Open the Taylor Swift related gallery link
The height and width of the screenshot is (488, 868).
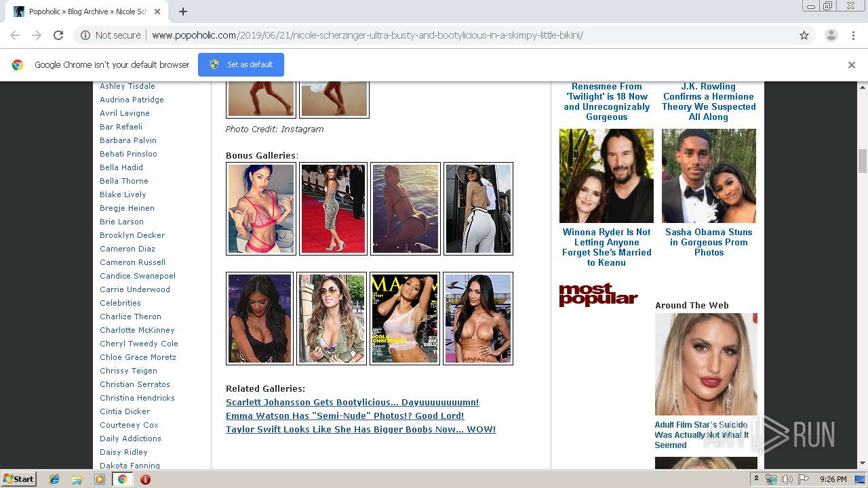point(361,430)
